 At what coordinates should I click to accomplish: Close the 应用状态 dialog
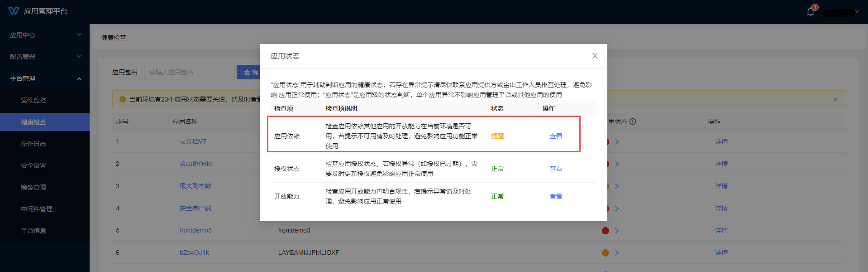[x=595, y=56]
